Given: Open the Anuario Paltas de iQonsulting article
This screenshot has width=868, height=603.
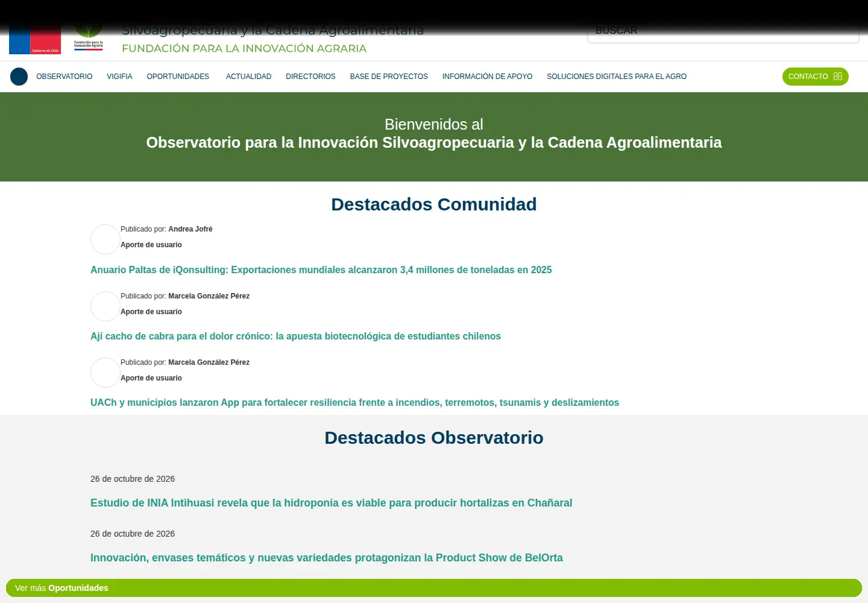Looking at the screenshot, I should pyautogui.click(x=321, y=270).
